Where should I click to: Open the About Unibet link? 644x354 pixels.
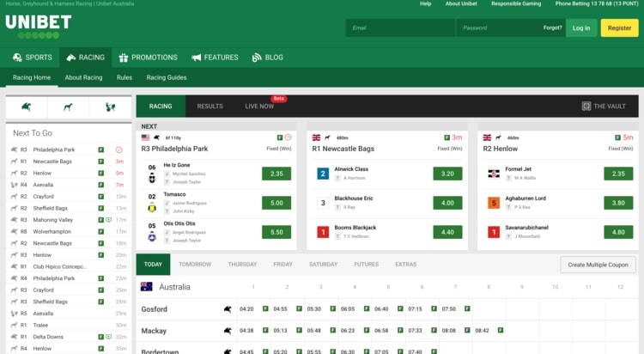[x=461, y=3]
